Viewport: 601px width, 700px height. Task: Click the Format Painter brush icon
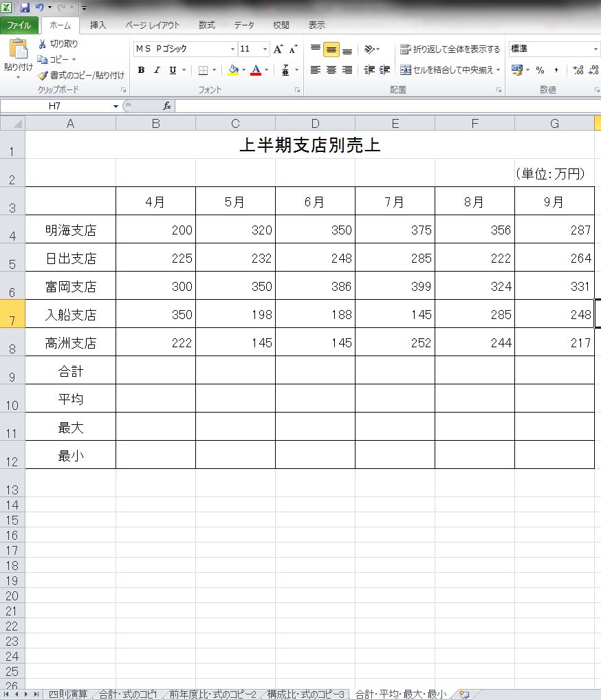click(x=43, y=76)
